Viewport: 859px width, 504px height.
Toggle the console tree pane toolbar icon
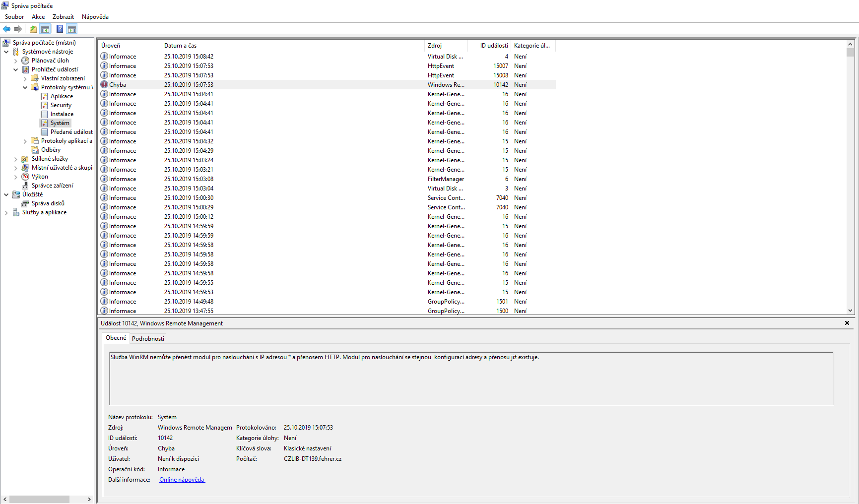[x=45, y=29]
